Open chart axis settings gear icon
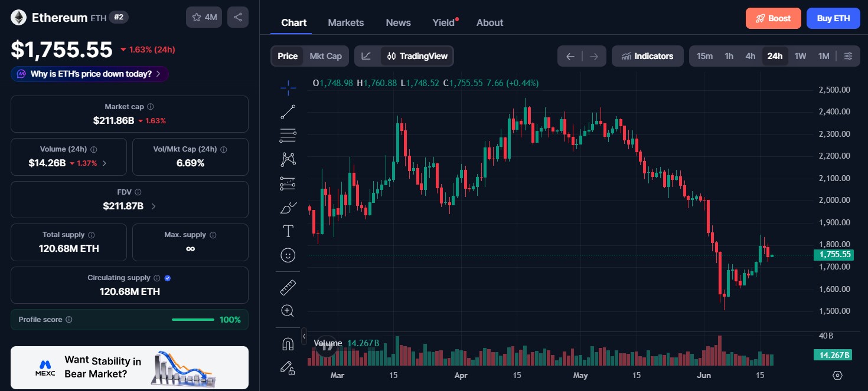868x391 pixels. [837, 375]
